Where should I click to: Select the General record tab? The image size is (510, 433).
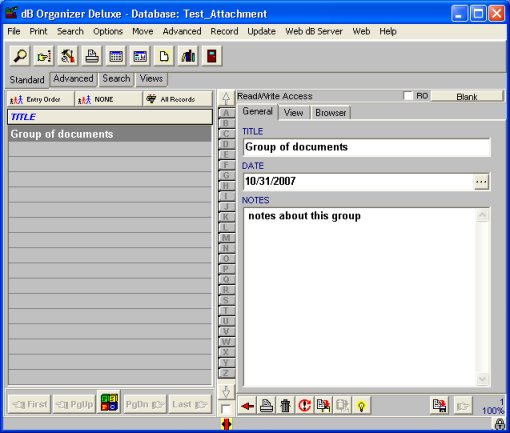coord(257,111)
